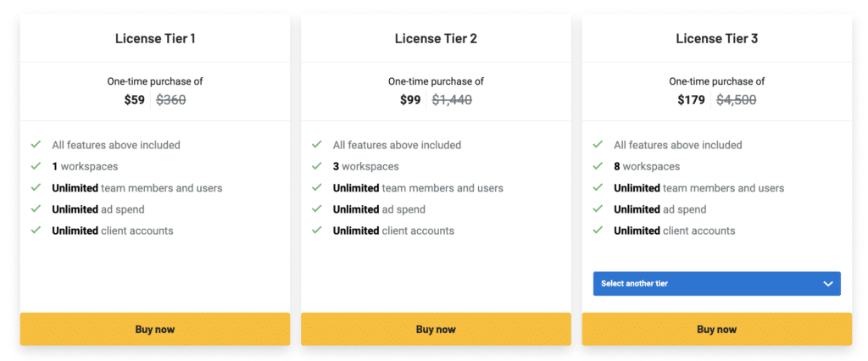Select the License Tier 2 heading
Viewport: 868px width, 361px height.
[x=436, y=38]
